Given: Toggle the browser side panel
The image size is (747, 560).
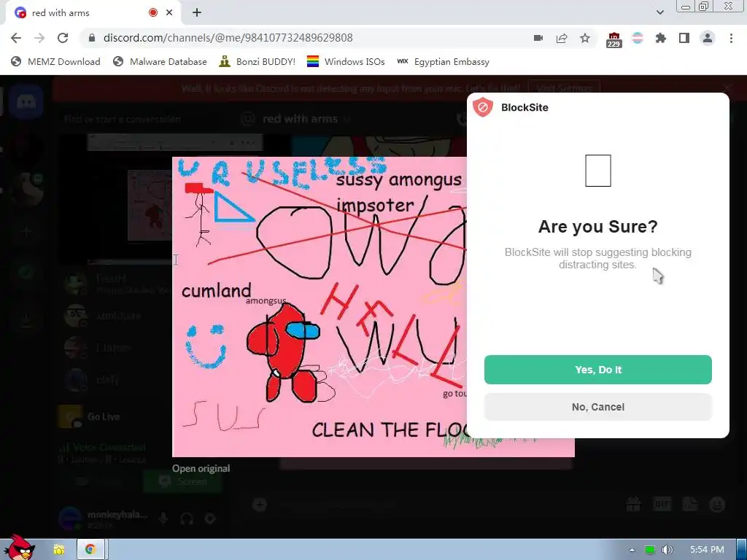Looking at the screenshot, I should click(x=684, y=38).
